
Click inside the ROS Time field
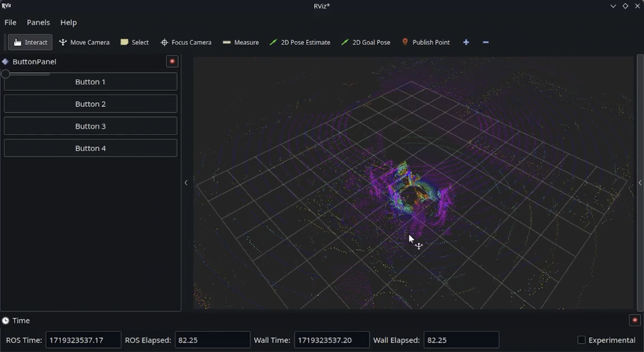tap(83, 340)
